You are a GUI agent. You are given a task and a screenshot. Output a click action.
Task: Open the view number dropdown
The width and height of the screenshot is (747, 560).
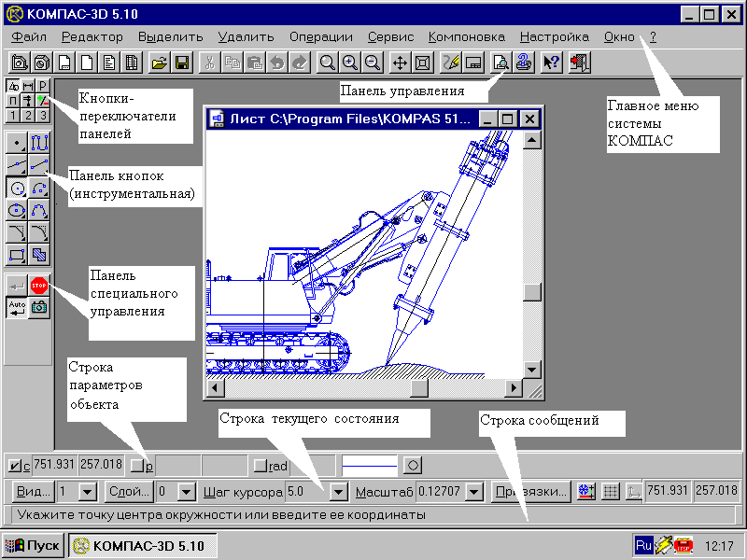(x=87, y=492)
